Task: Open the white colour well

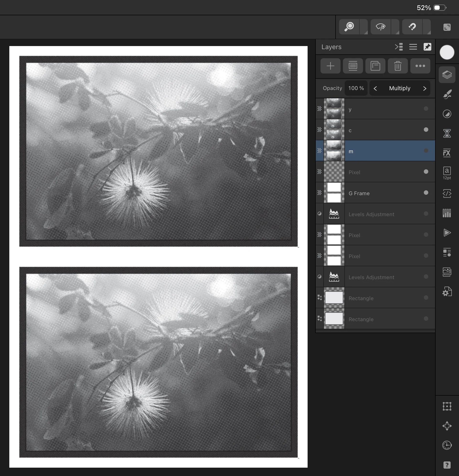Action: [x=447, y=52]
